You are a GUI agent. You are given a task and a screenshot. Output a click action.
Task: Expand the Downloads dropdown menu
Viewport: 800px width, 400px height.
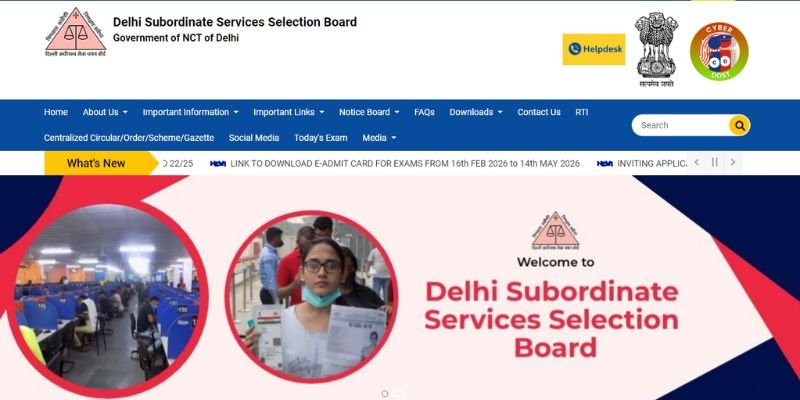(x=476, y=112)
